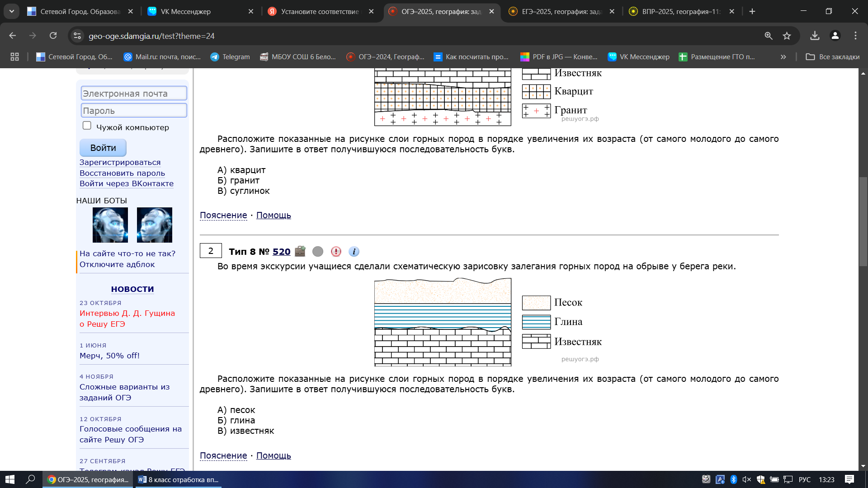Viewport: 868px width, 488px height.
Task: Open Пояснение for task 520
Action: coord(223,455)
